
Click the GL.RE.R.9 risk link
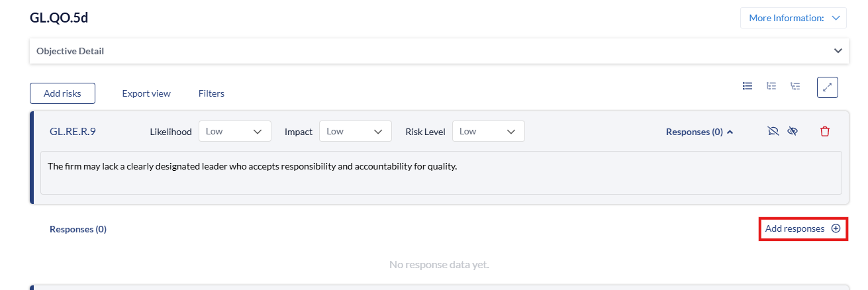(x=73, y=131)
